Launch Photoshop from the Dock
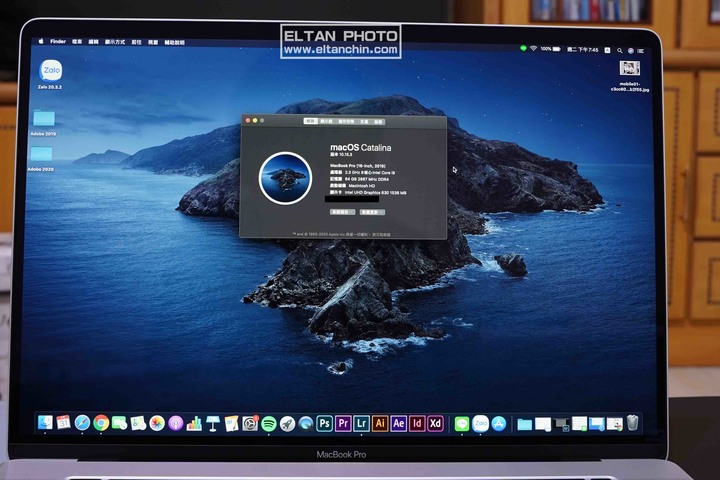The image size is (720, 480). tap(325, 424)
